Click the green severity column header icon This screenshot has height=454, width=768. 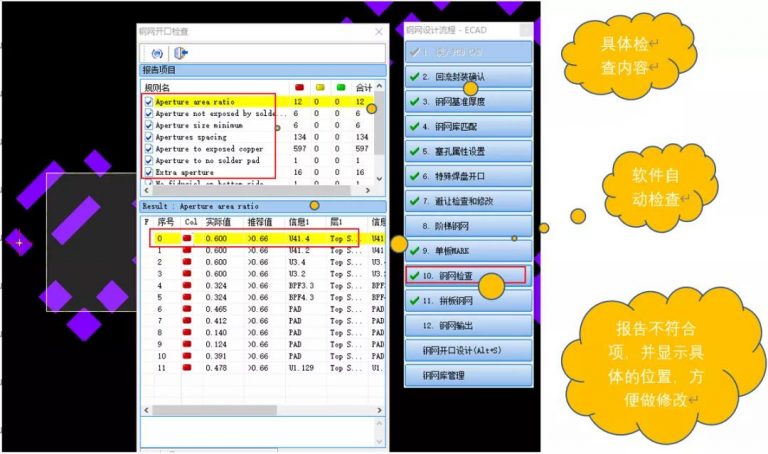[x=340, y=87]
